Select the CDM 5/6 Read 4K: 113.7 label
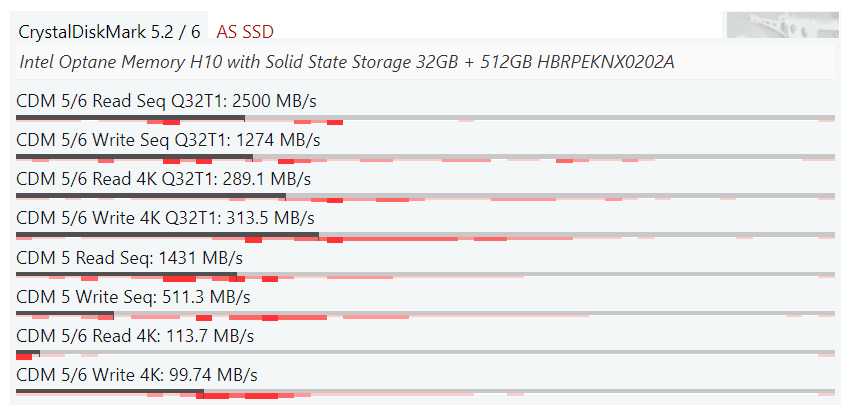 (x=135, y=336)
